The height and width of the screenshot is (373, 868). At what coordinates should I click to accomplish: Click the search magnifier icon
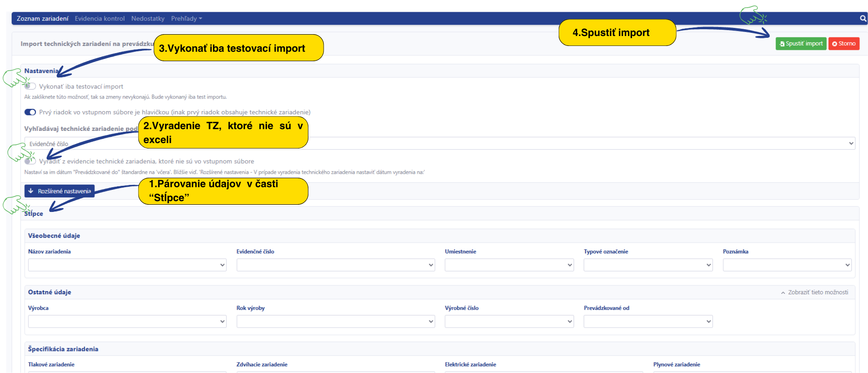point(863,18)
